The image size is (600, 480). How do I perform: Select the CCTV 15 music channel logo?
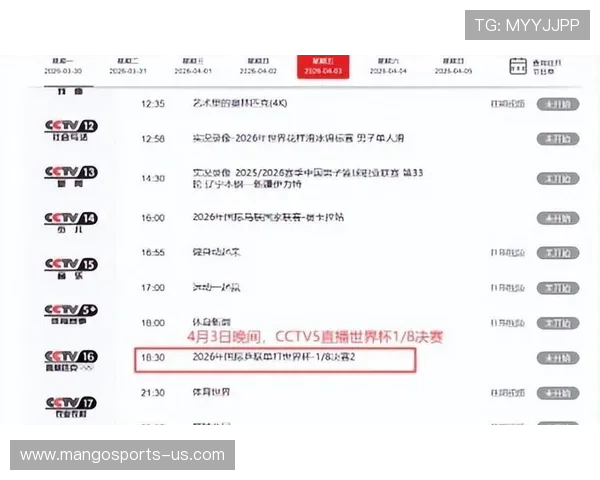coord(71,268)
